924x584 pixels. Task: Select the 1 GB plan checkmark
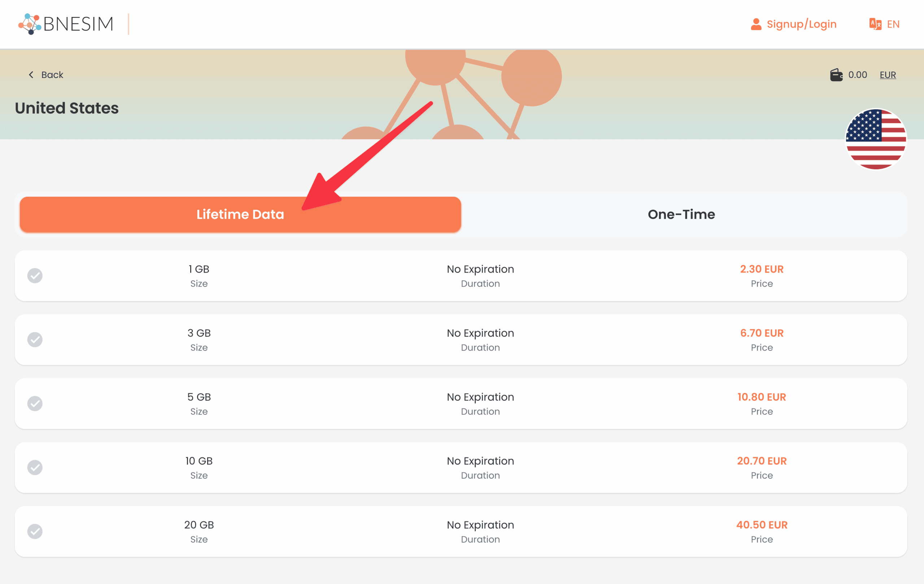pyautogui.click(x=35, y=275)
